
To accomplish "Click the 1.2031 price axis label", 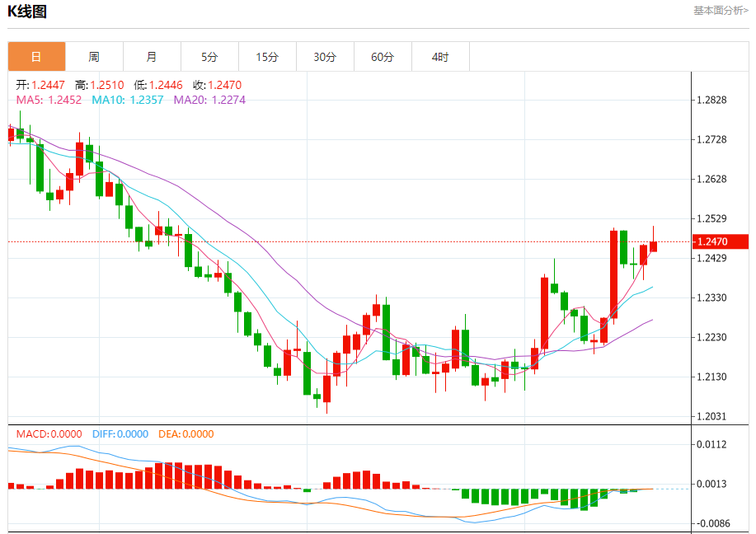I will coord(711,416).
